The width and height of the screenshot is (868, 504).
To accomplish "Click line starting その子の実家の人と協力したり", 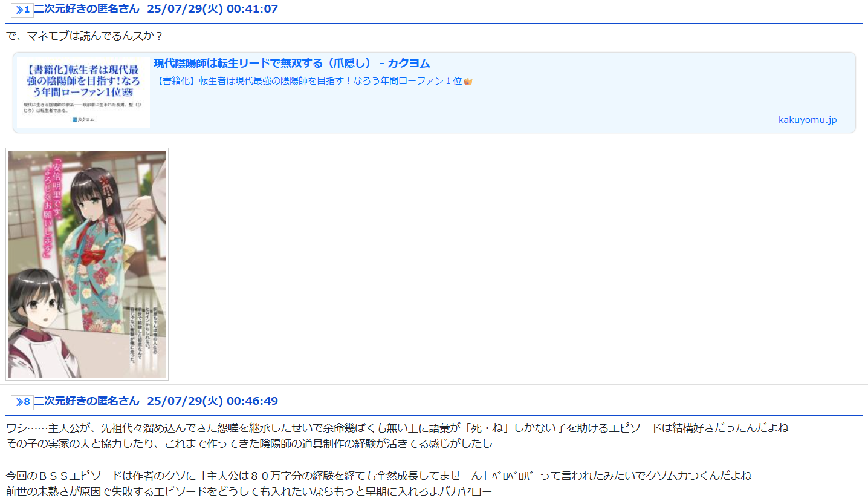I will [249, 443].
